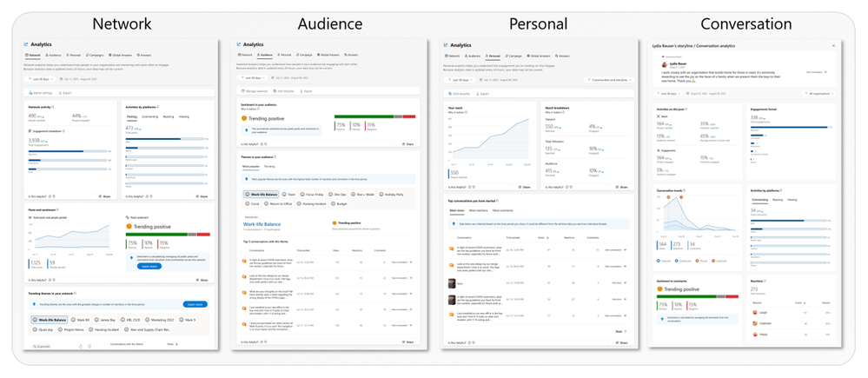Switch to Commenting tab in Network activities card

coord(149,116)
